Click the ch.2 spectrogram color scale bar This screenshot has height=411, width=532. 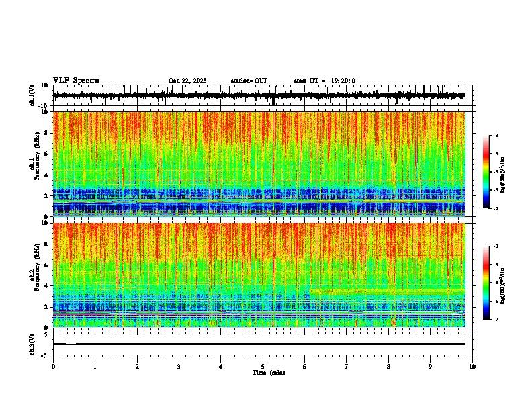pos(486,283)
